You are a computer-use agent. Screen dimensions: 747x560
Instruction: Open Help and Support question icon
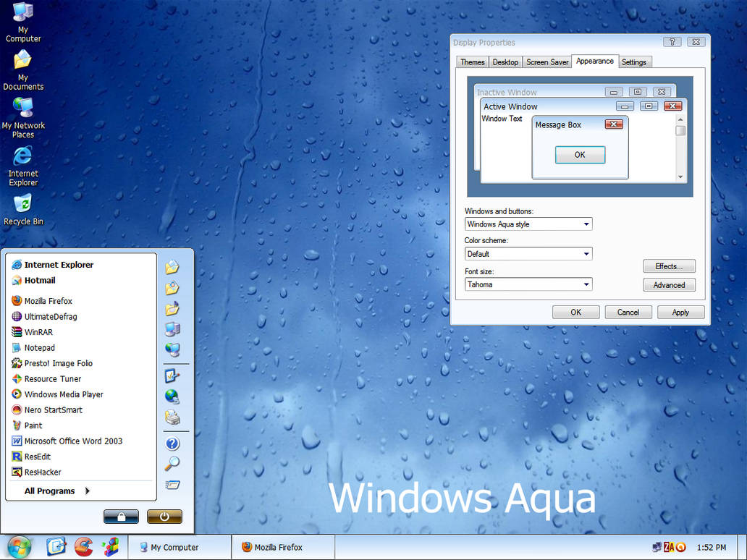[x=172, y=444]
